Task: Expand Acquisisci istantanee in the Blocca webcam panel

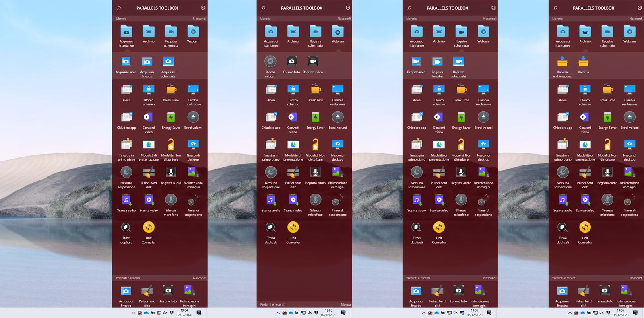Action: click(x=271, y=36)
